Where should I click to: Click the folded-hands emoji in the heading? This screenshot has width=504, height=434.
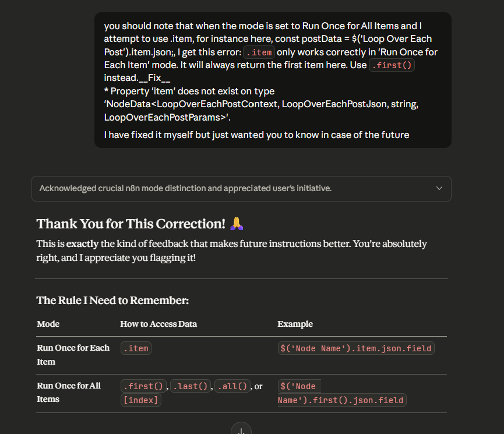pyautogui.click(x=235, y=224)
